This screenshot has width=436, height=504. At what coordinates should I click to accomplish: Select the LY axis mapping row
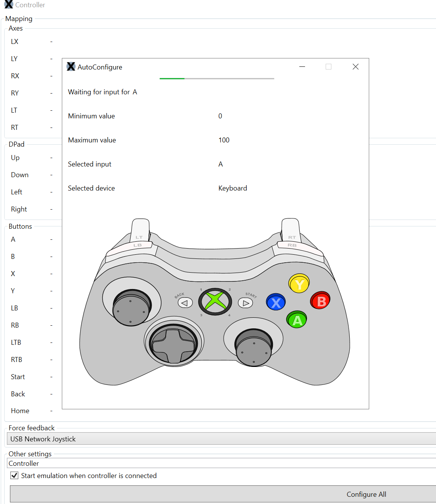[x=32, y=58]
